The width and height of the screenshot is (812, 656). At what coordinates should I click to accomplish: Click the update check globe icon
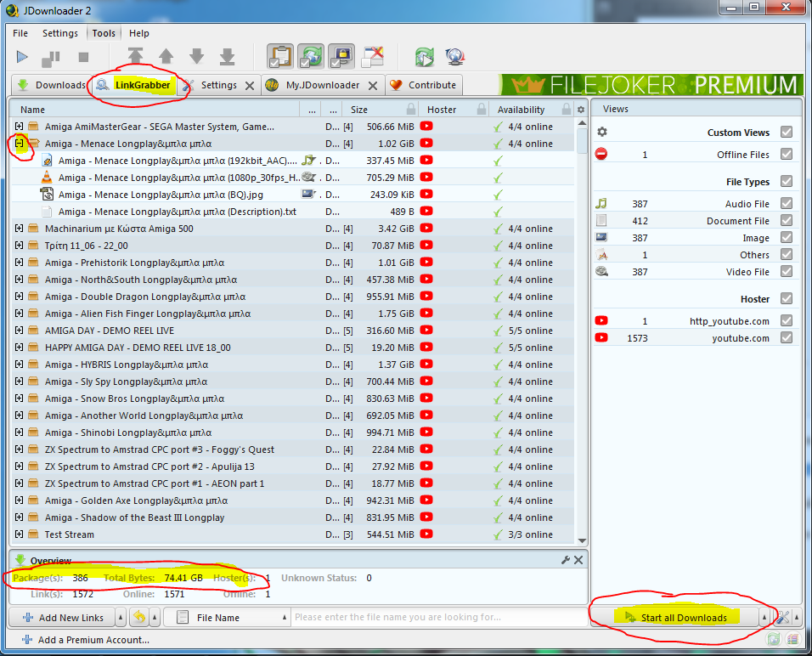[454, 57]
